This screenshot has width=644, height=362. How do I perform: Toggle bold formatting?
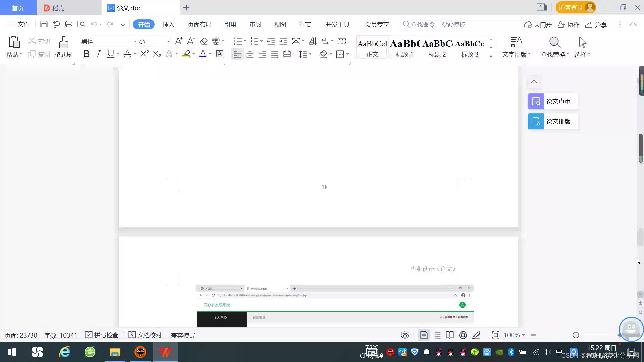tap(86, 54)
